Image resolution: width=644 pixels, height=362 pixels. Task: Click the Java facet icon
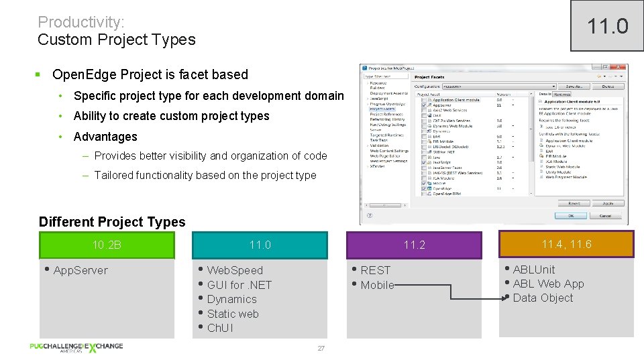point(429,157)
